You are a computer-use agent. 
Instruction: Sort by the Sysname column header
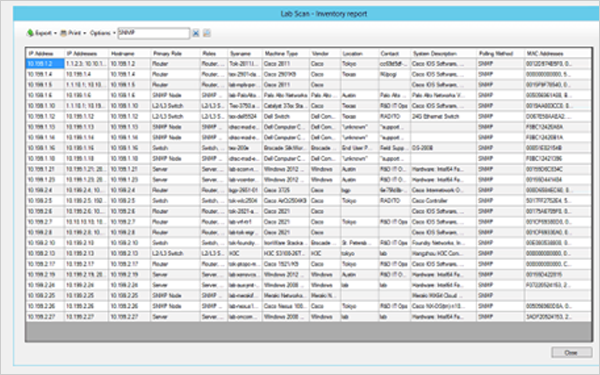pos(245,54)
